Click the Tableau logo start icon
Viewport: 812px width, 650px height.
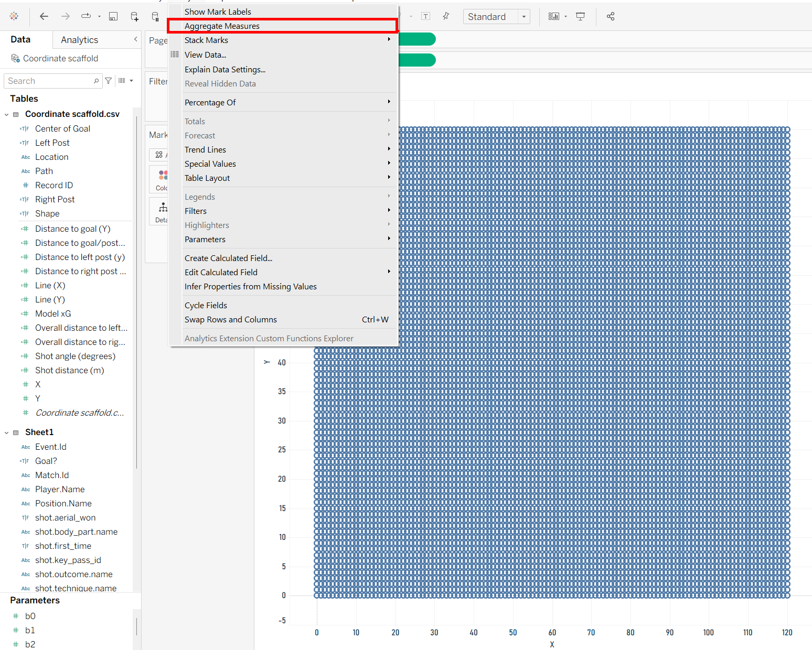(14, 16)
